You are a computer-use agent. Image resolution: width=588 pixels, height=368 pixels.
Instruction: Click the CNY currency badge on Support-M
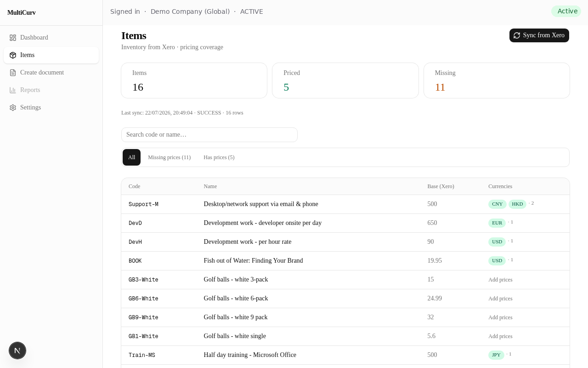click(497, 204)
